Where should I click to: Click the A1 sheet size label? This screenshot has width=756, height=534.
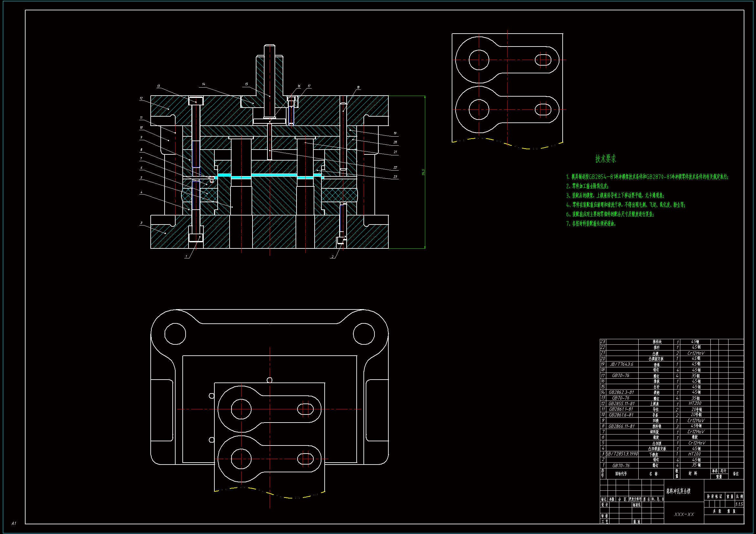14,523
